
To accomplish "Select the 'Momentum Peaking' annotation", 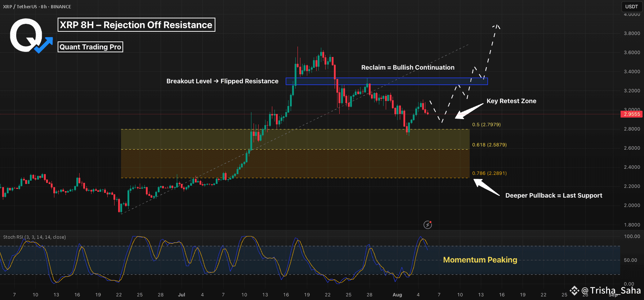I will [x=480, y=260].
